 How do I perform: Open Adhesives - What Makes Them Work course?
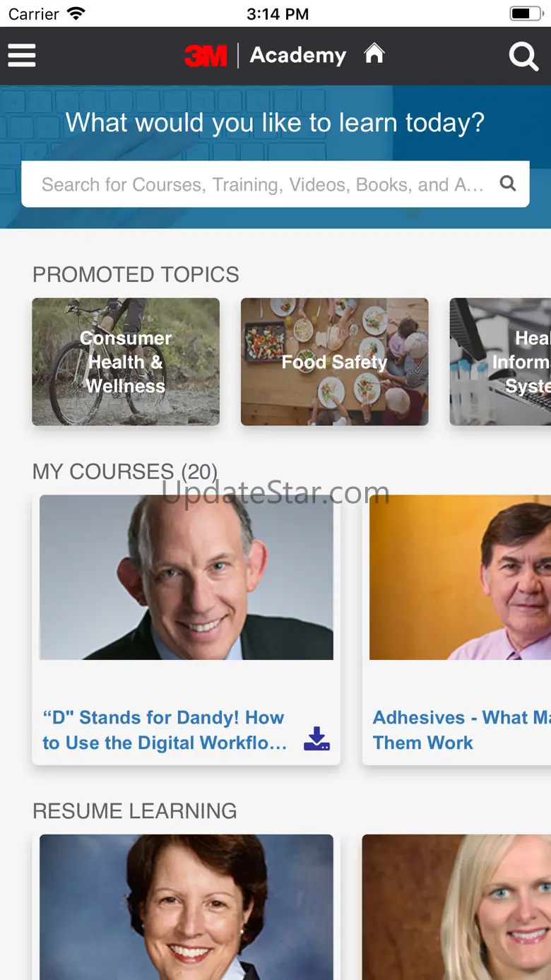459,730
